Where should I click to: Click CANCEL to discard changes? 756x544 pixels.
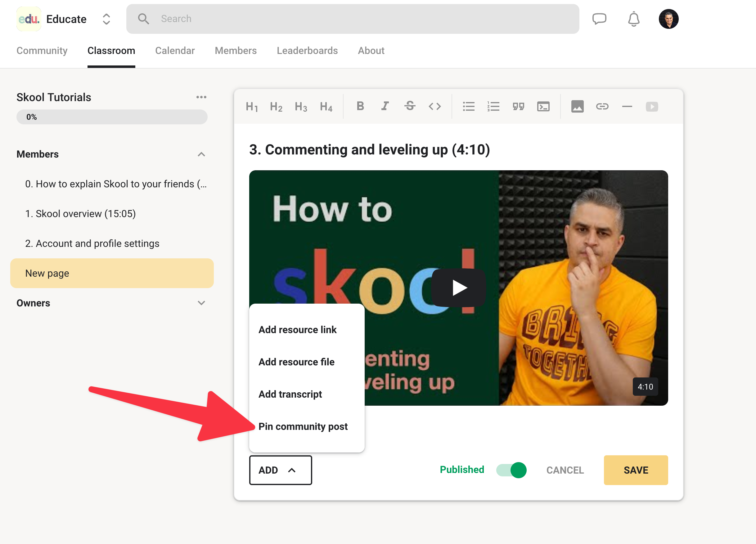coord(565,470)
